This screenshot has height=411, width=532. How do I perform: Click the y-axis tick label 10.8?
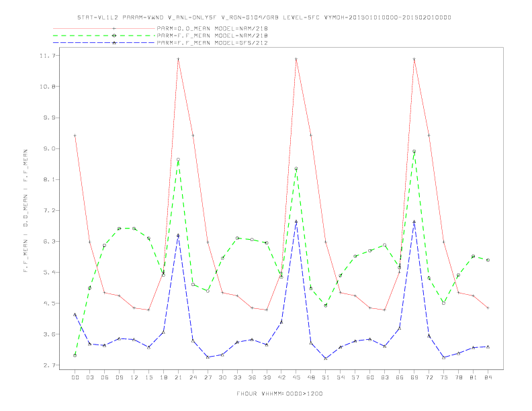[48, 87]
